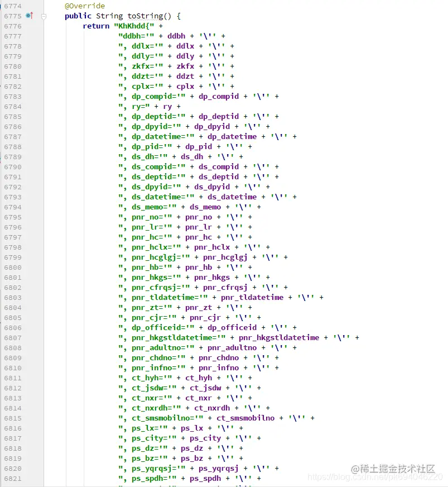The height and width of the screenshot is (487, 448).
Task: Click line number 6774
Action: [13, 6]
